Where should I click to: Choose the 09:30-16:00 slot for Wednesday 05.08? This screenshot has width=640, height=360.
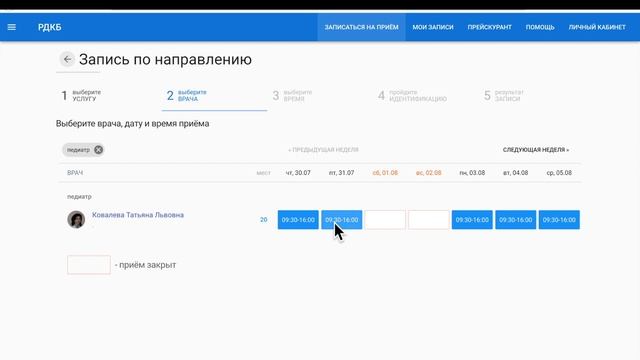tap(559, 220)
